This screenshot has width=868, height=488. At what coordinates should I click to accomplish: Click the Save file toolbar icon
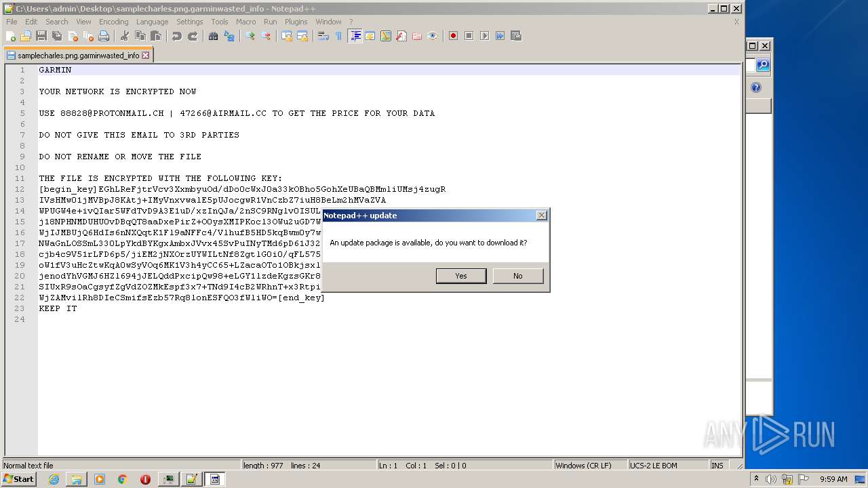click(x=41, y=36)
